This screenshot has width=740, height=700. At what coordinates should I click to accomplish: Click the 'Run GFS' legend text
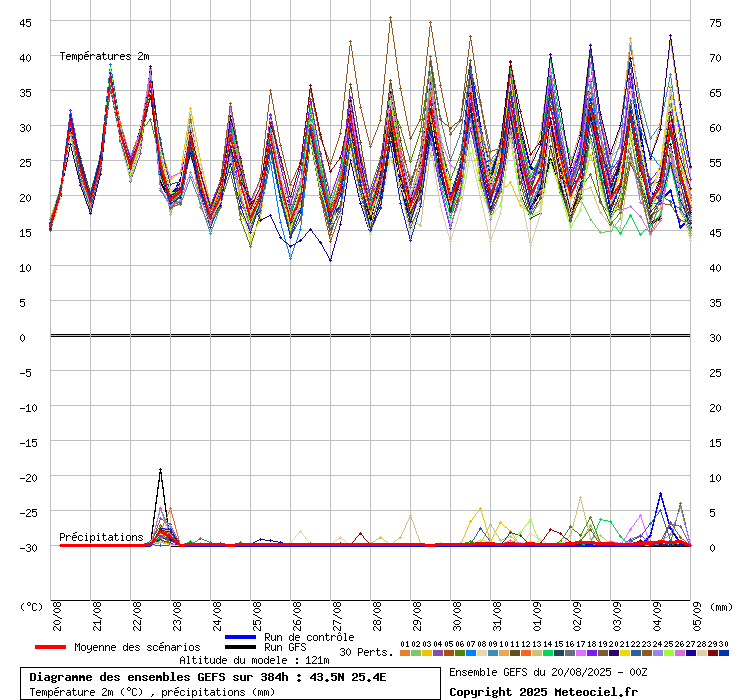tap(285, 647)
